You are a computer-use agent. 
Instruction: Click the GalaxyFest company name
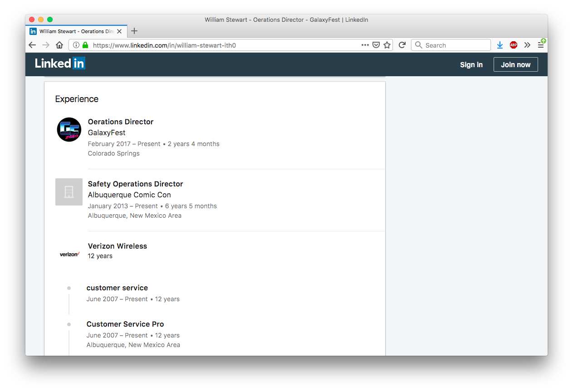[x=107, y=132]
